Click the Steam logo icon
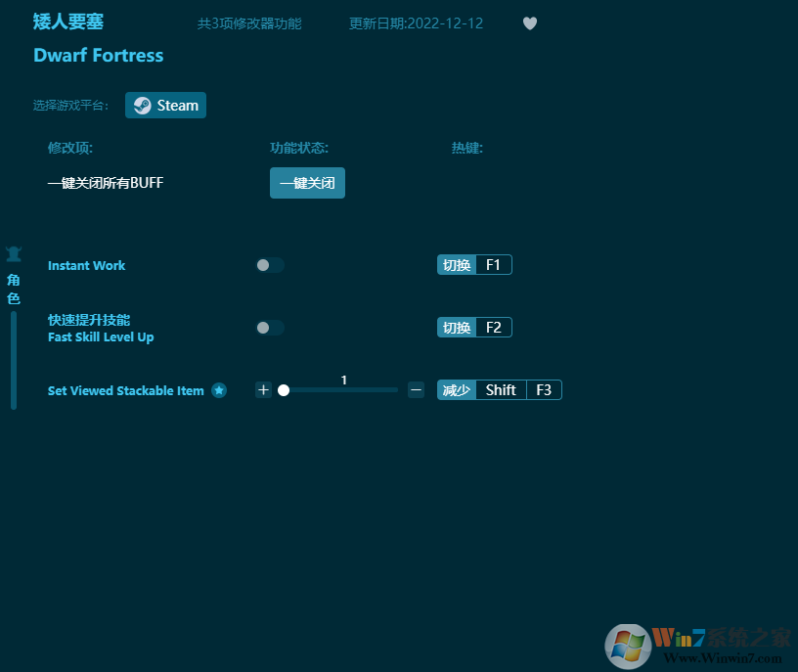This screenshot has height=672, width=798. [142, 106]
